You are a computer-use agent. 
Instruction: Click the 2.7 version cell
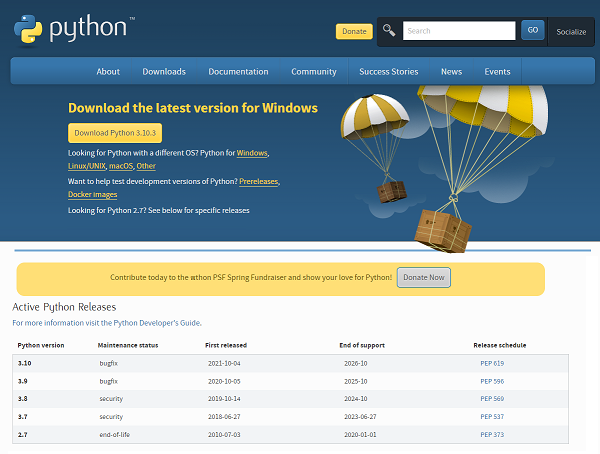point(23,434)
